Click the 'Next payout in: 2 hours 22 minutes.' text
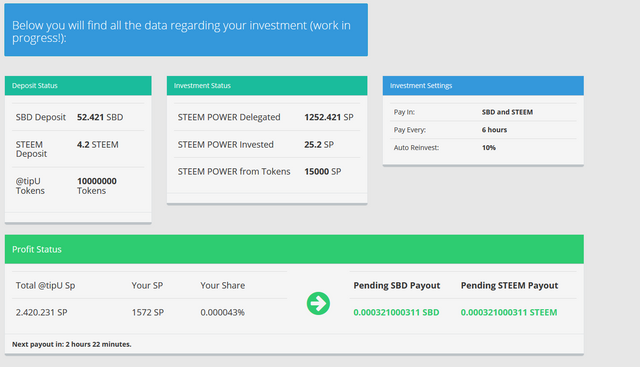The image size is (640, 367). [x=72, y=344]
